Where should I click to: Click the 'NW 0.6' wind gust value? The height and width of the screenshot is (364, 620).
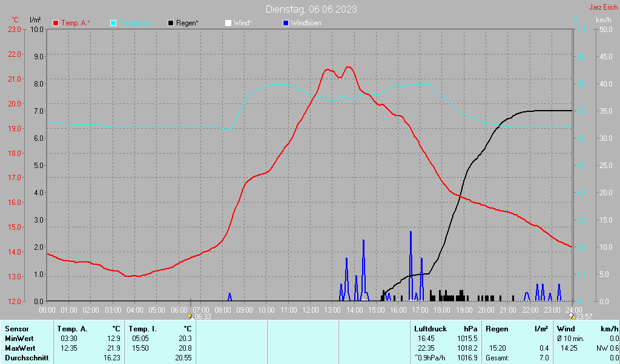607,349
